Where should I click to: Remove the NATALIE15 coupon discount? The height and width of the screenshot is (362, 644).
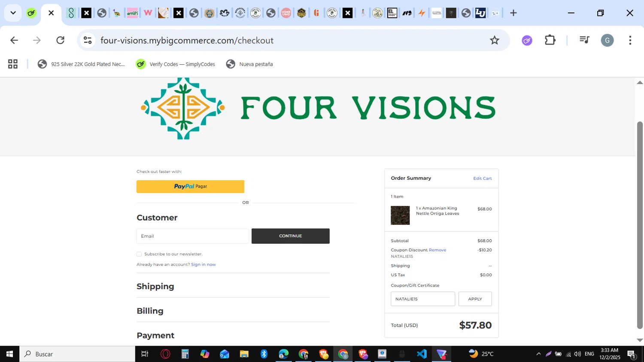point(437,250)
